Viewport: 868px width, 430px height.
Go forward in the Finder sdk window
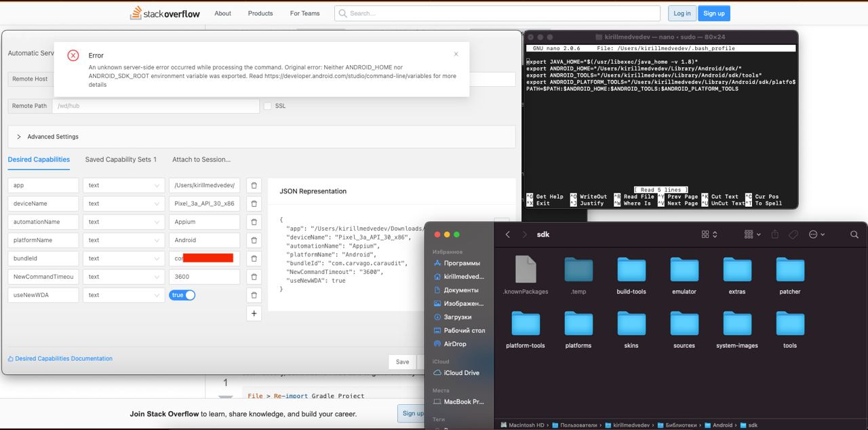point(524,234)
